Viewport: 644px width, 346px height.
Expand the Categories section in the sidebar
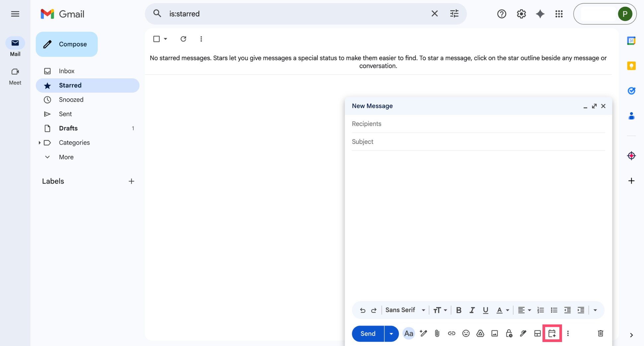coord(40,142)
